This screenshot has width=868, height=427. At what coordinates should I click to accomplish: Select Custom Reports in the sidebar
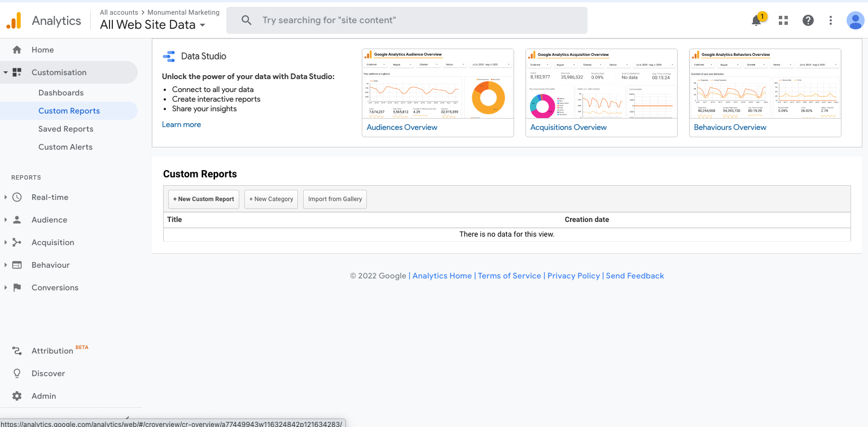pos(69,111)
